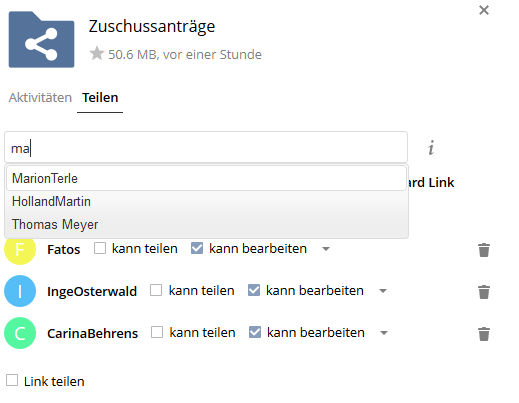Click the yellow F avatar of Fatos
The width and height of the screenshot is (519, 403).
pos(20,249)
